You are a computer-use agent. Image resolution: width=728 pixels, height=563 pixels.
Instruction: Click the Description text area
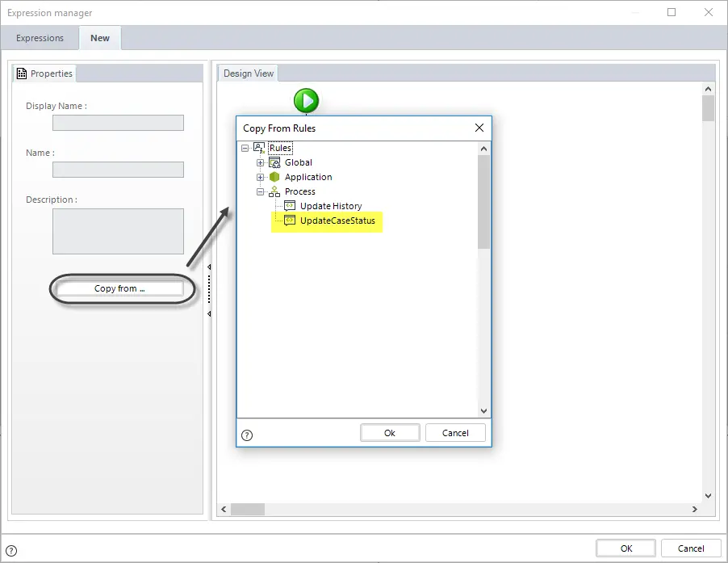tap(118, 231)
